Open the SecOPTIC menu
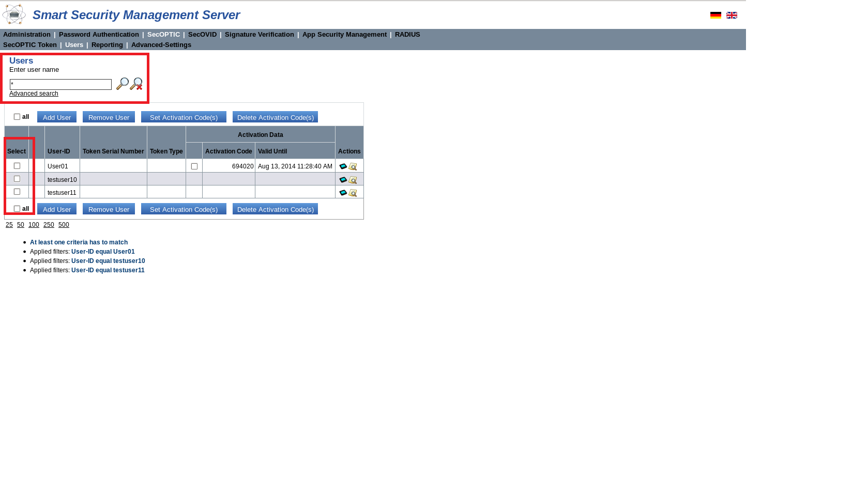868x496 pixels. [x=163, y=35]
